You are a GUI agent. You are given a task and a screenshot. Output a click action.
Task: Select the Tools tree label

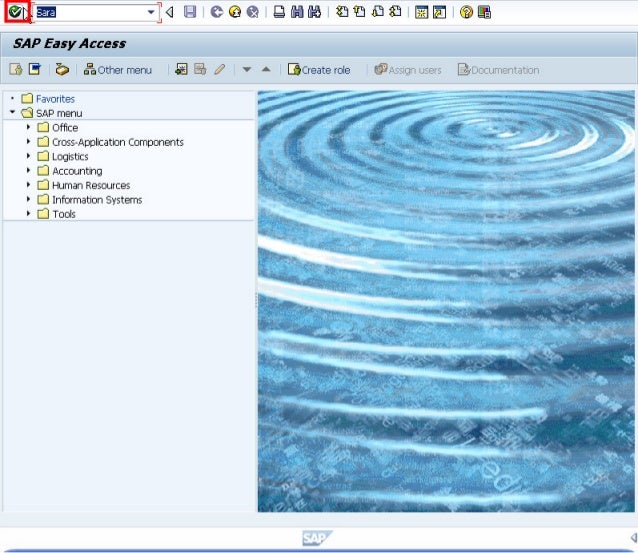click(64, 214)
